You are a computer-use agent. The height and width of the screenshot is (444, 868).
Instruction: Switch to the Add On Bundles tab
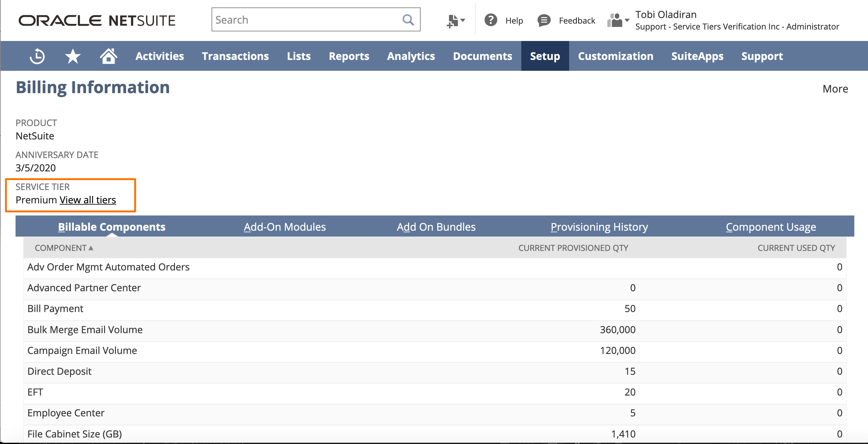coord(436,227)
